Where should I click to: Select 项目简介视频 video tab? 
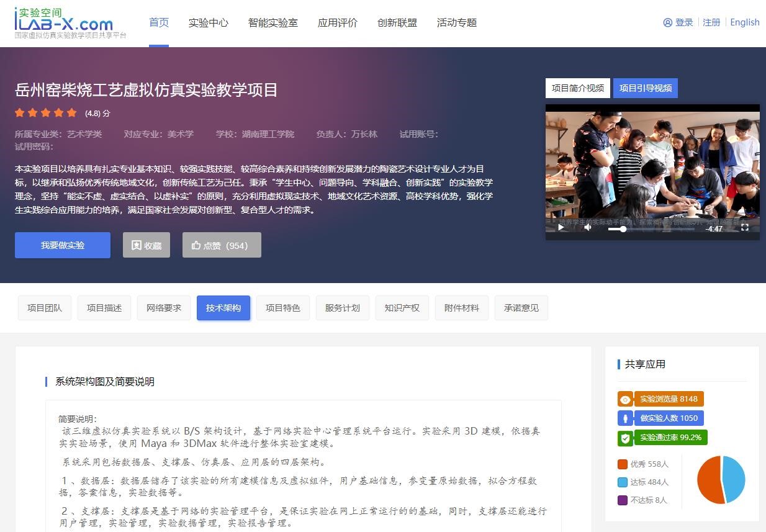coord(577,88)
